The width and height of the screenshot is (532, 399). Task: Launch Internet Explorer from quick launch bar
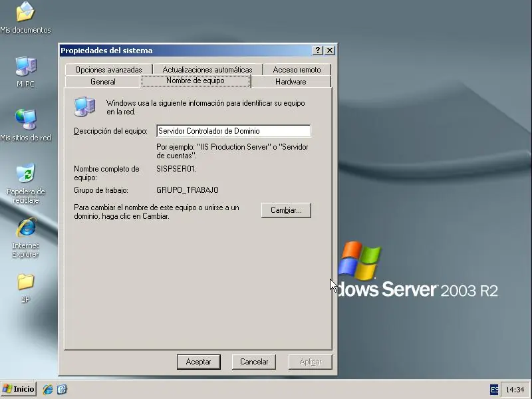click(47, 389)
